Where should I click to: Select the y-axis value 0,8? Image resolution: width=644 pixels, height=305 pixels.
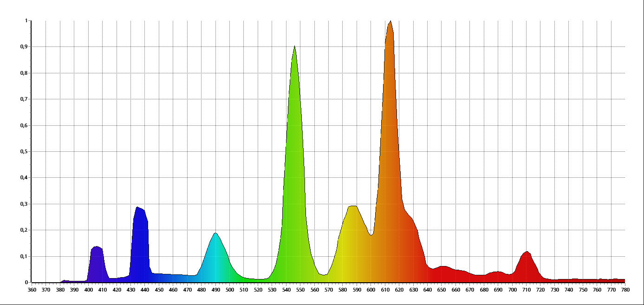[25, 73]
